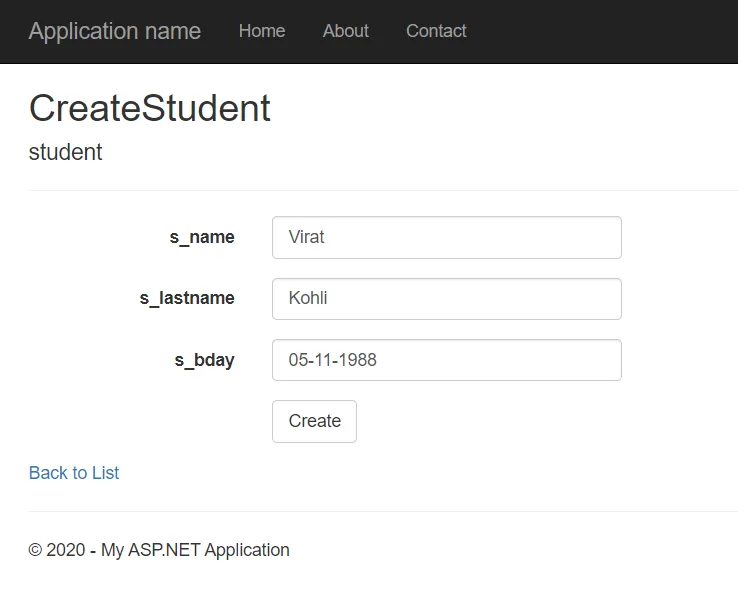Click the divider line above the footer
This screenshot has width=738, height=600.
[x=383, y=511]
